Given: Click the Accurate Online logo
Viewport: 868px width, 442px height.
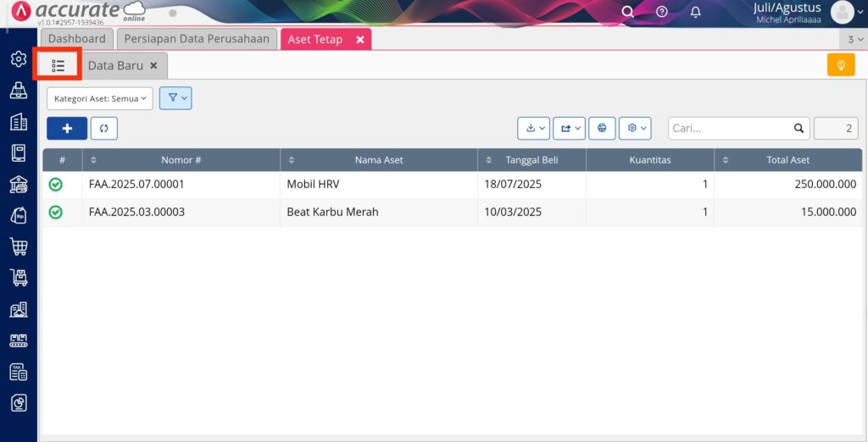Looking at the screenshot, I should pos(79,12).
